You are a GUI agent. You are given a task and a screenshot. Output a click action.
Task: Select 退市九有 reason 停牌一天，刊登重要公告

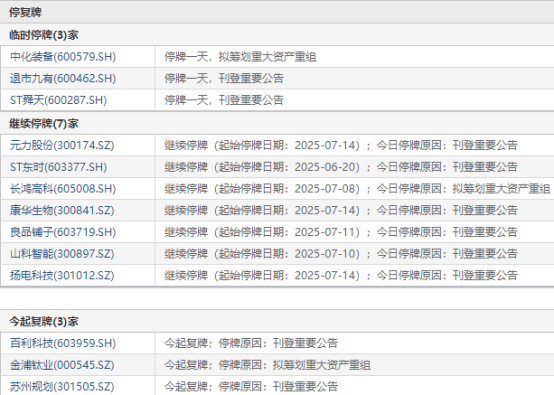[224, 78]
